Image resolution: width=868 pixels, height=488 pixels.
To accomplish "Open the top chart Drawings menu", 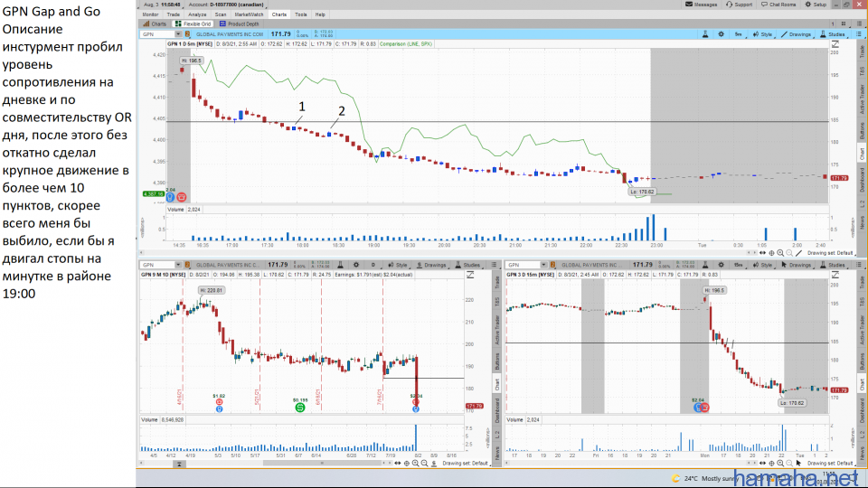I will click(x=796, y=34).
